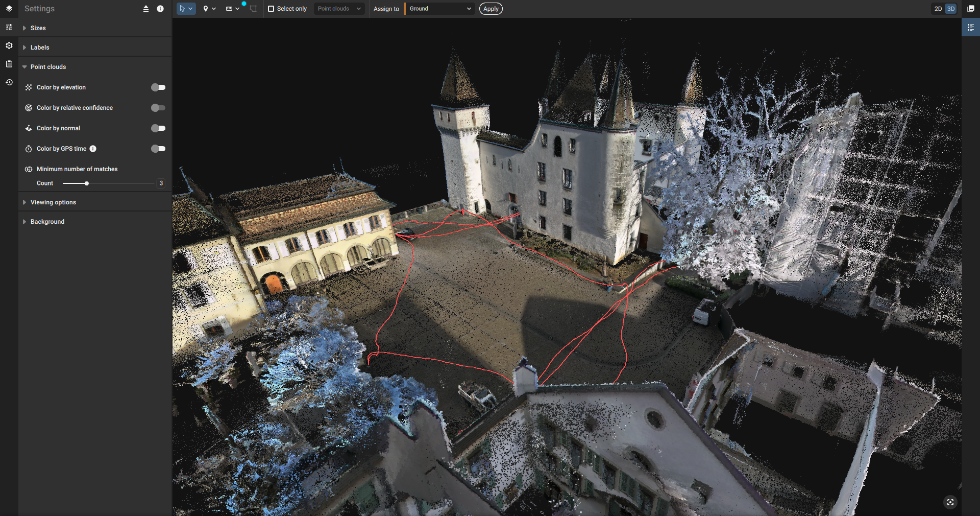Enter fullscreen using the corner icon

951,503
